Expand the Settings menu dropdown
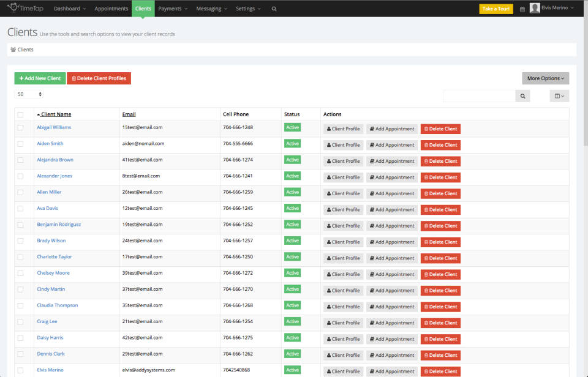This screenshot has width=588, height=377. coord(246,9)
